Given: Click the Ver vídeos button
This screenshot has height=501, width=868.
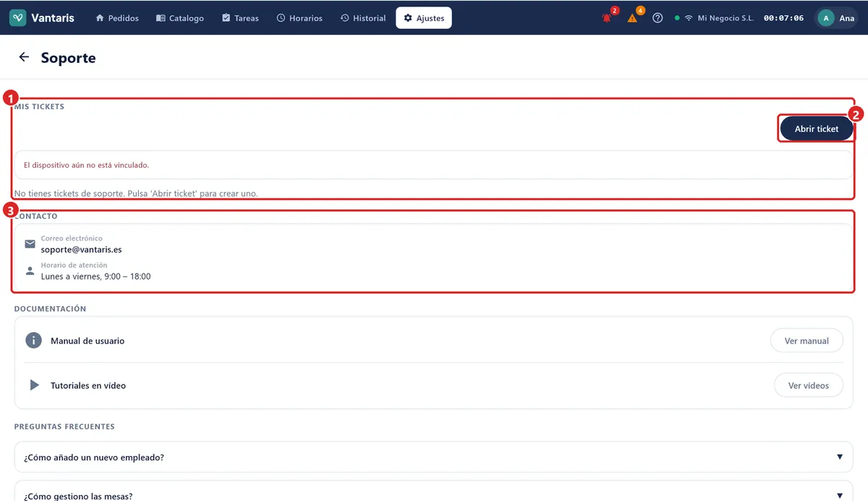Looking at the screenshot, I should coord(809,385).
